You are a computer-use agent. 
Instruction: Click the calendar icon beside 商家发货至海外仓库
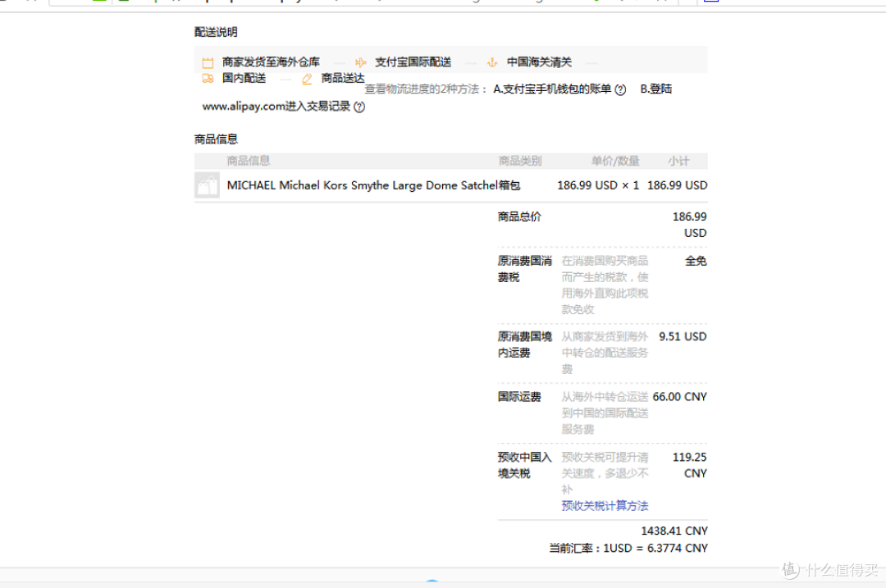[208, 62]
